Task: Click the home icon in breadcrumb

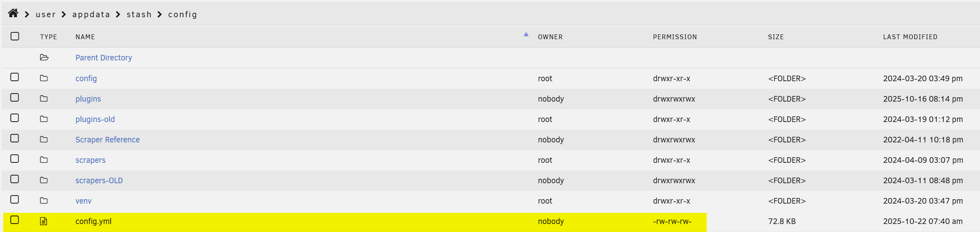Action: click(13, 14)
